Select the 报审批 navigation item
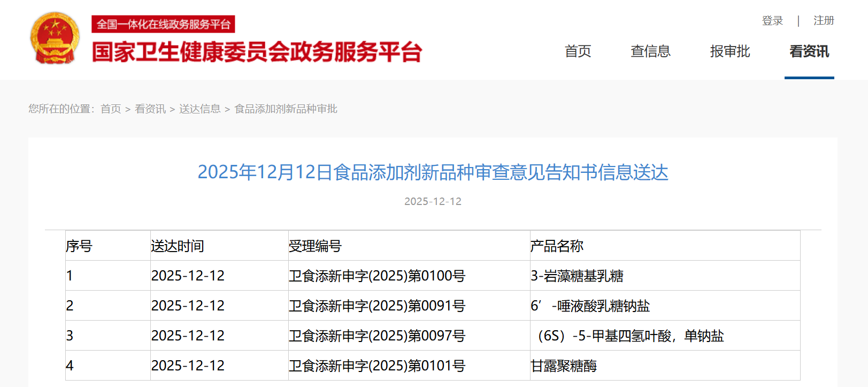This screenshot has width=868, height=387. 730,51
